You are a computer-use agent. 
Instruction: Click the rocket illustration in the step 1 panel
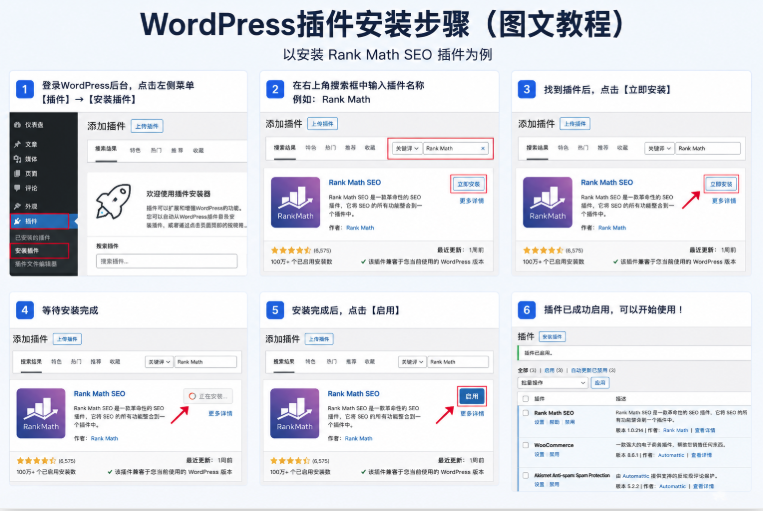(x=114, y=201)
